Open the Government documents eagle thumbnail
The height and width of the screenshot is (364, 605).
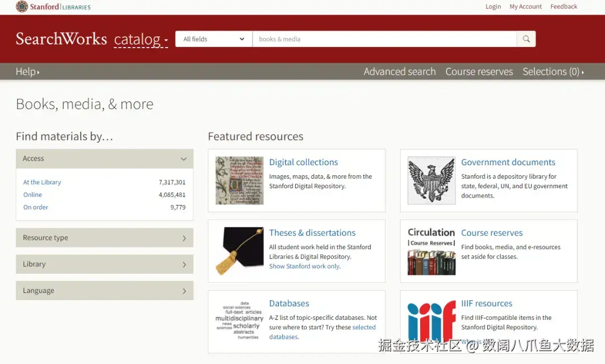[x=431, y=180]
